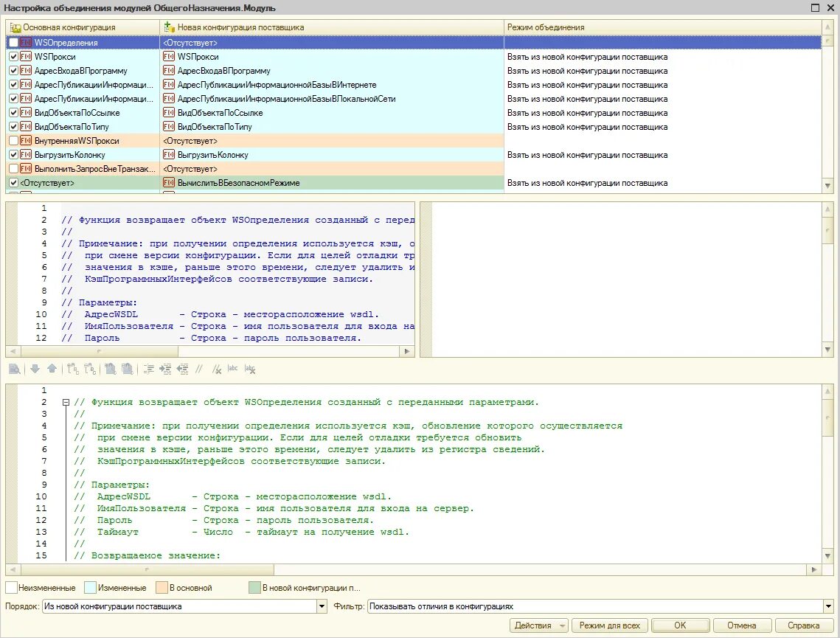Click the Режим для всех button

(610, 625)
